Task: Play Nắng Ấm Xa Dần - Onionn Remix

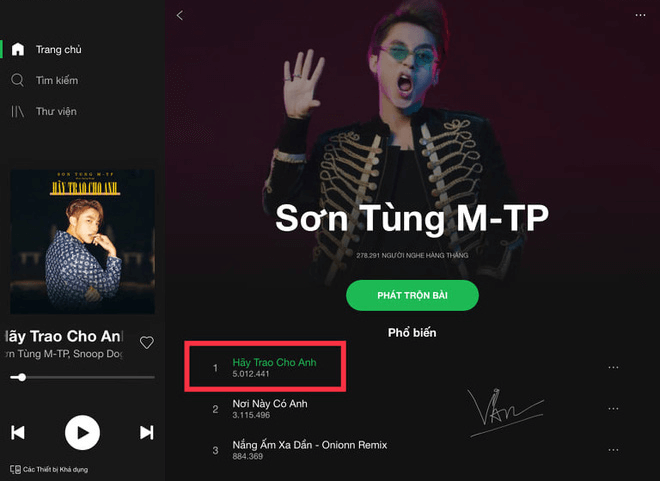Action: (310, 445)
